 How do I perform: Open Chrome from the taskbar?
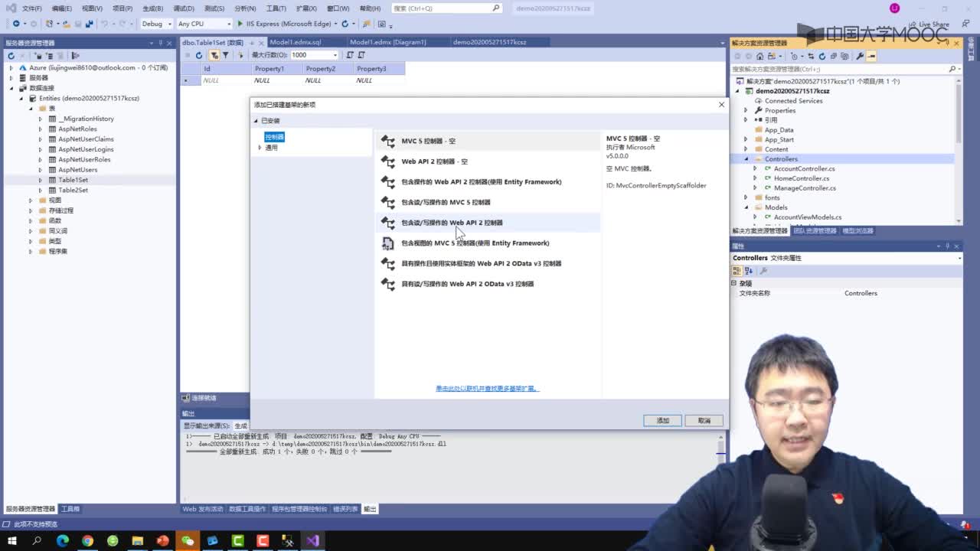[87, 541]
